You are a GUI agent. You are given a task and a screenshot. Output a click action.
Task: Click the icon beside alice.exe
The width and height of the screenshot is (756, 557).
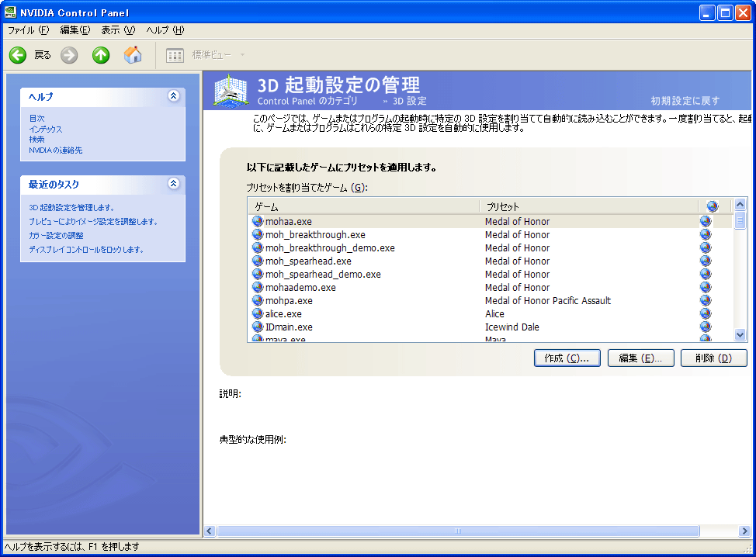click(x=258, y=313)
